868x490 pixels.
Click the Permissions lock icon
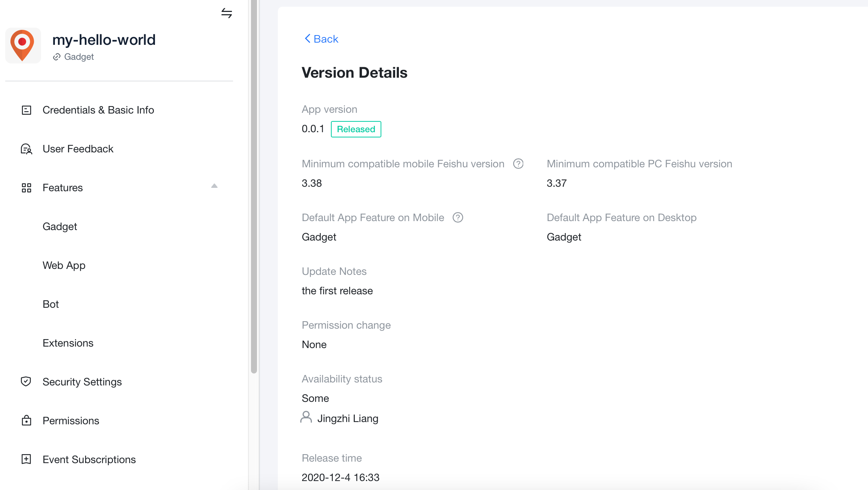[x=26, y=421]
